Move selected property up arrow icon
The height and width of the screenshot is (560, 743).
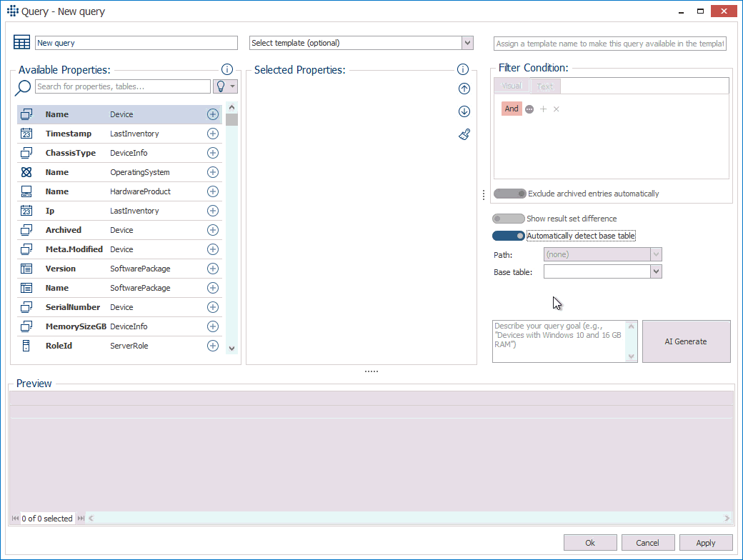464,89
